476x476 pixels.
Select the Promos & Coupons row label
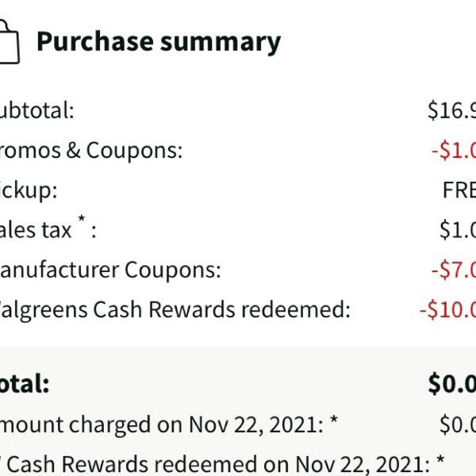click(x=91, y=150)
